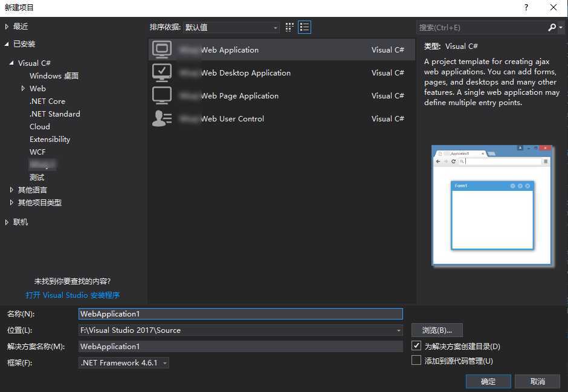Expand the Web tree node arrow

pyautogui.click(x=23, y=88)
